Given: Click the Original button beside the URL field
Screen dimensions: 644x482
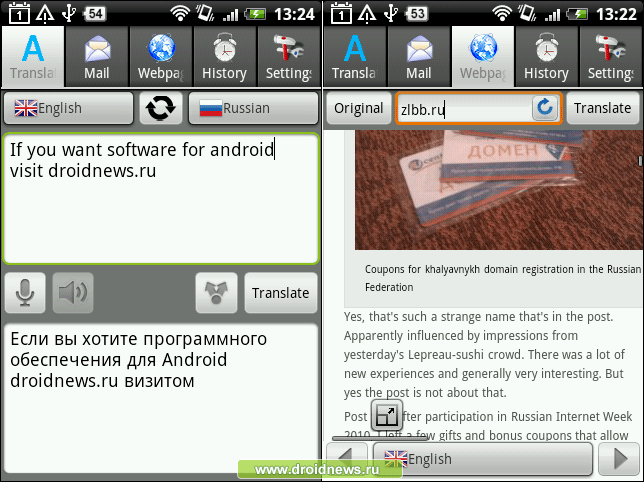Looking at the screenshot, I should click(358, 109).
